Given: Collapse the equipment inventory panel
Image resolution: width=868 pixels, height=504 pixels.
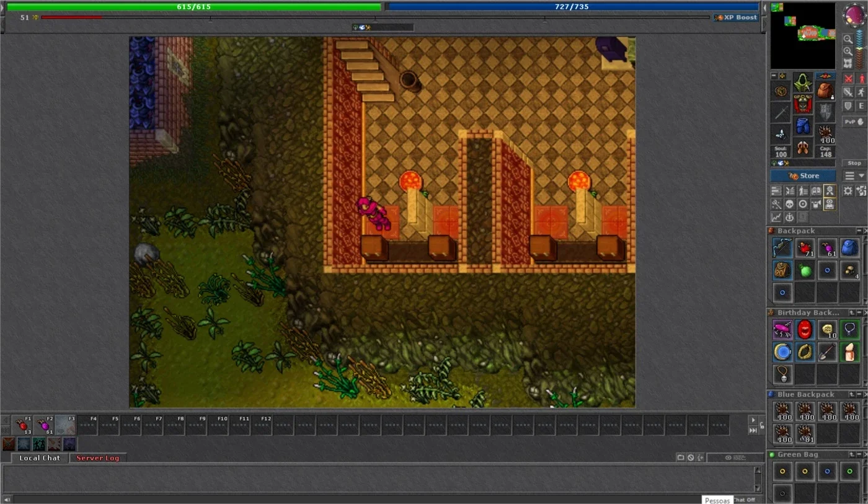Looking at the screenshot, I should 774,76.
